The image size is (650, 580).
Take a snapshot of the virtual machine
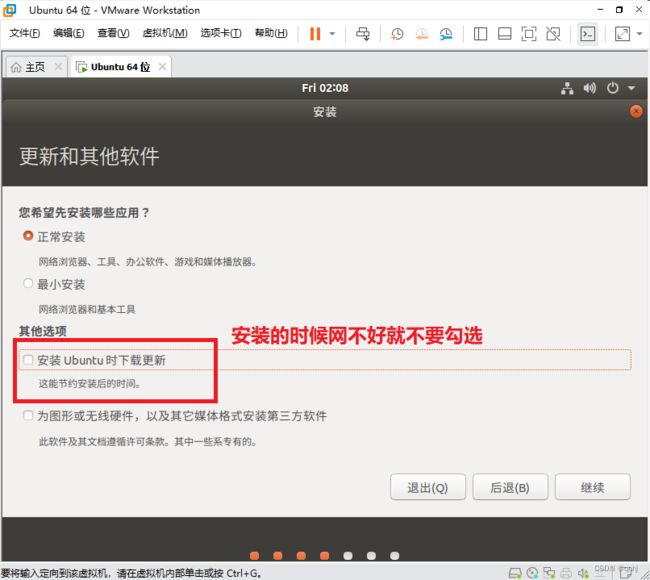pyautogui.click(x=397, y=34)
